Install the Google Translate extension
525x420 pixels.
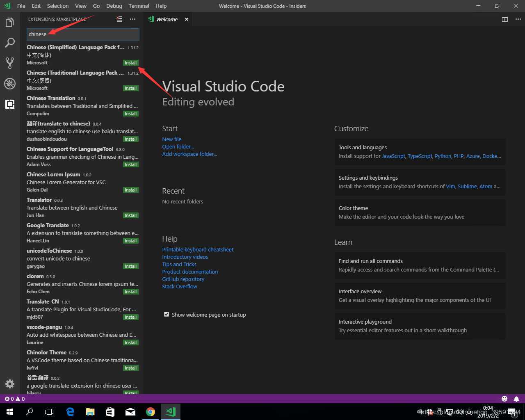point(131,241)
